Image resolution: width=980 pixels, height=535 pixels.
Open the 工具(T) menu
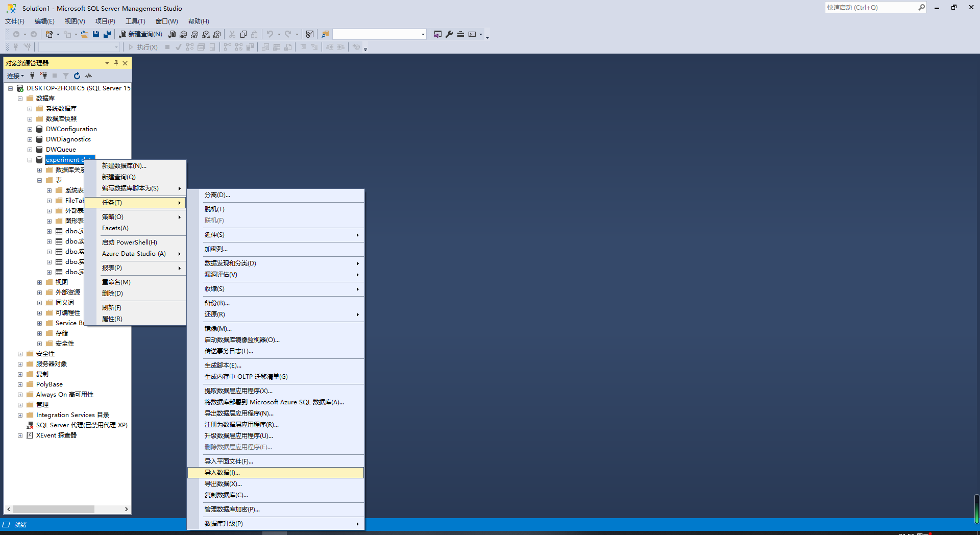pyautogui.click(x=135, y=21)
